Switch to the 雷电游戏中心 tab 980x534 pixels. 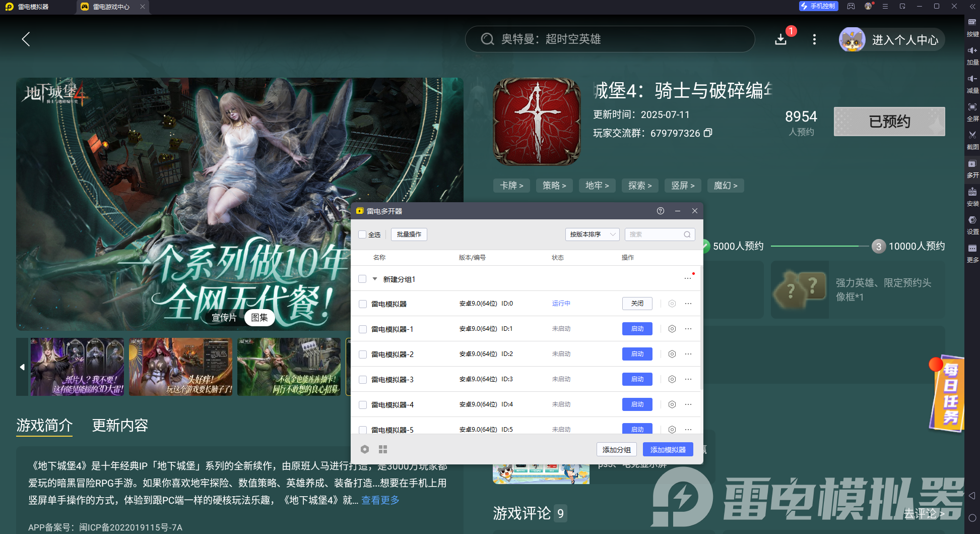111,7
